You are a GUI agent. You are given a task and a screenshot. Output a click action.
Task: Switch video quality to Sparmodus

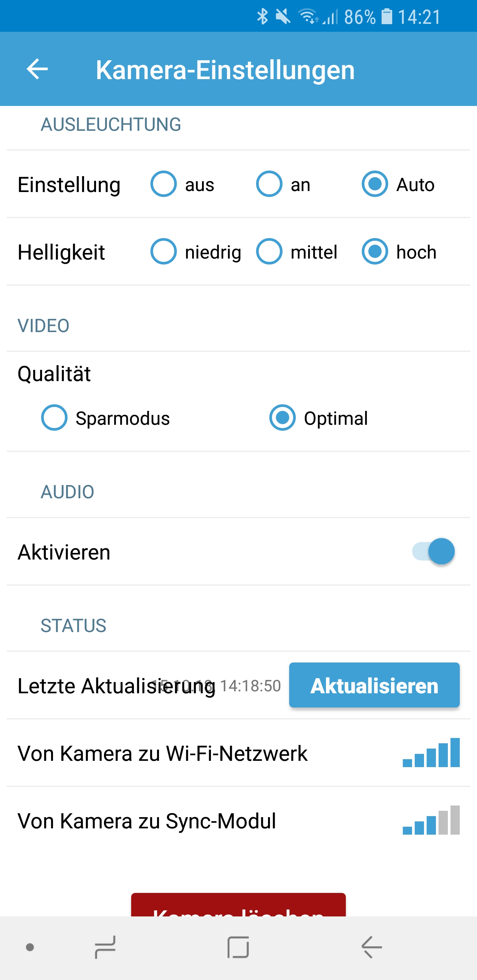(x=54, y=418)
